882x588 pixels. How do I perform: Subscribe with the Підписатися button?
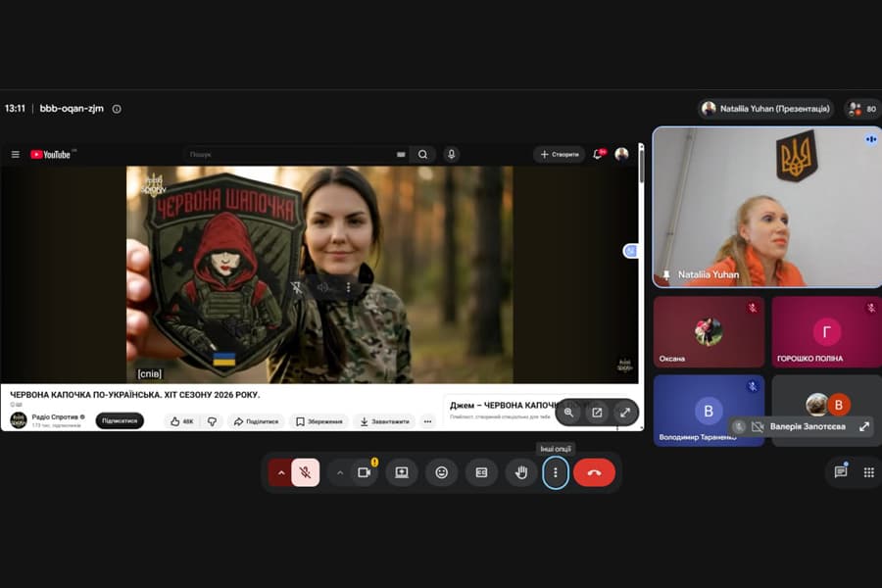click(x=120, y=420)
